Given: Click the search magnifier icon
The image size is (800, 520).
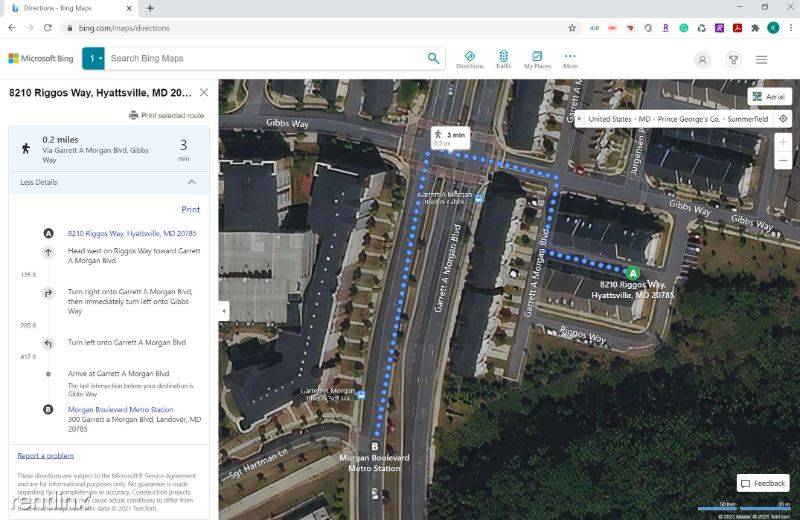Looking at the screenshot, I should pos(433,58).
